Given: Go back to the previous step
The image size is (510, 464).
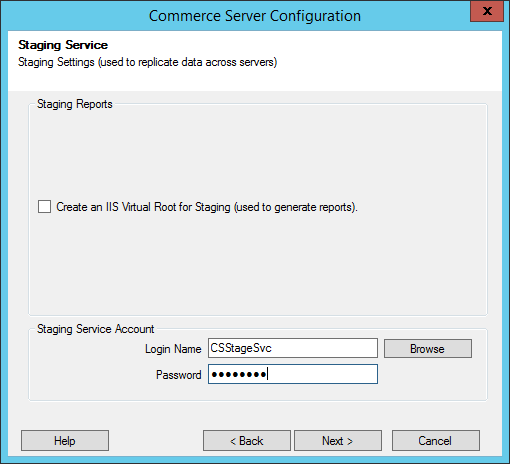Looking at the screenshot, I should [247, 441].
